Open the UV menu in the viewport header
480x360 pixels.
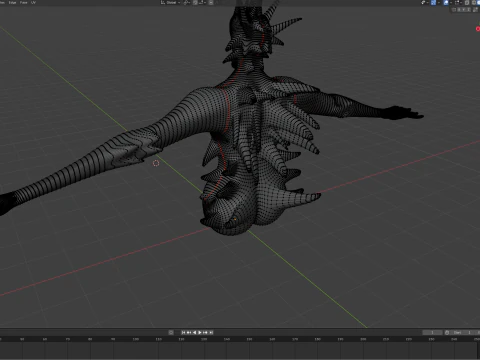click(x=33, y=2)
